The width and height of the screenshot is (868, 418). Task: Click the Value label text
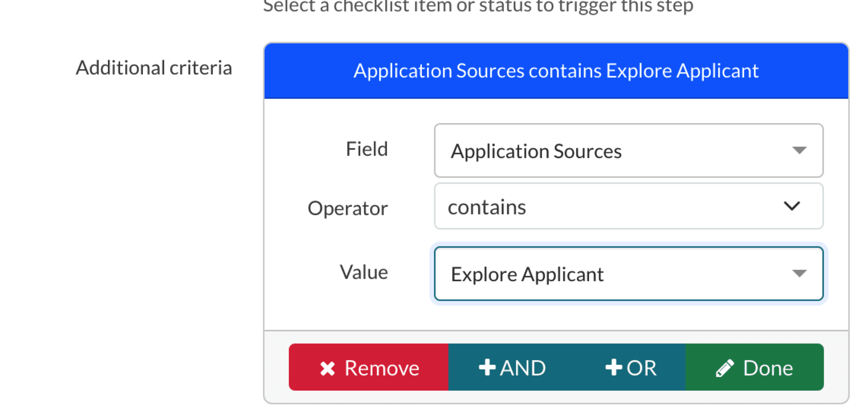(x=364, y=272)
